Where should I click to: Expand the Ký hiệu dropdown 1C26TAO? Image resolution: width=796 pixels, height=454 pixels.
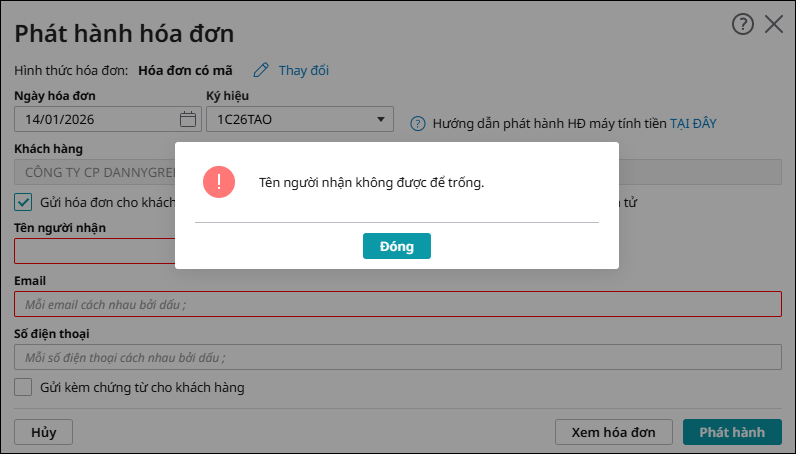pos(380,120)
